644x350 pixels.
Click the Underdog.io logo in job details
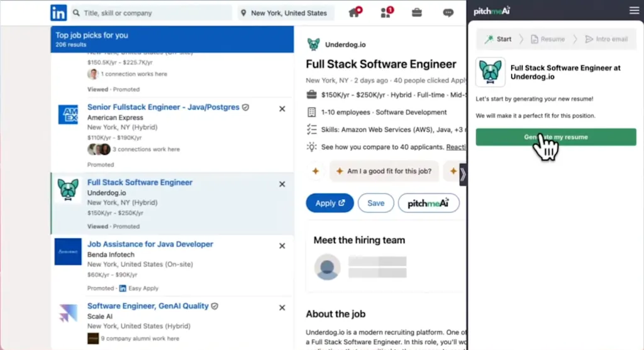313,45
